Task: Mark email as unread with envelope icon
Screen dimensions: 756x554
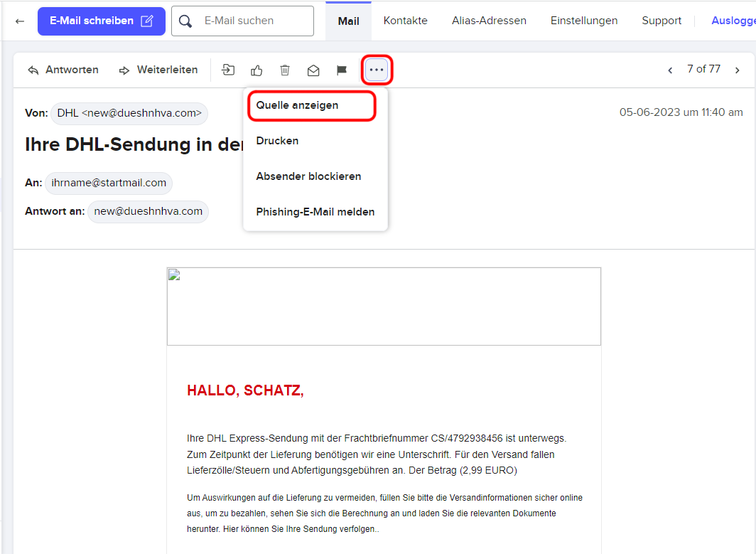Action: tap(313, 70)
